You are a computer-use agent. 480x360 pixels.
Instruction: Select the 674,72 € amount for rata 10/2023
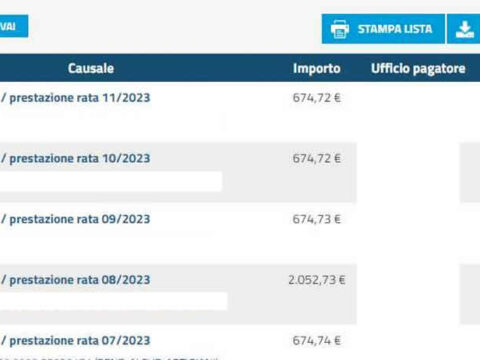[x=317, y=159]
